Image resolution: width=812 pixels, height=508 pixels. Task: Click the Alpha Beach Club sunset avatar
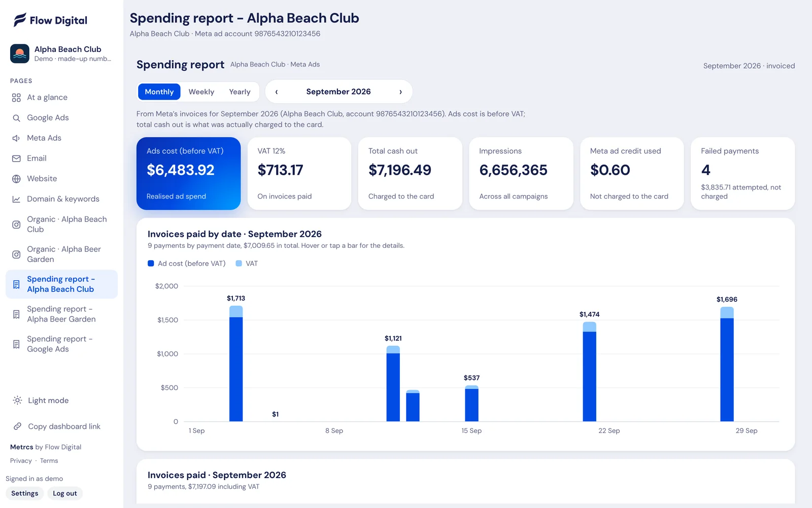(x=20, y=53)
